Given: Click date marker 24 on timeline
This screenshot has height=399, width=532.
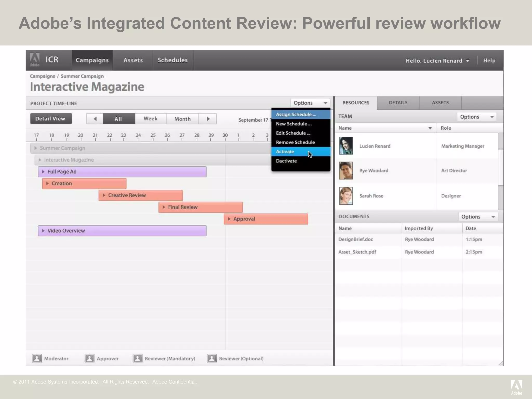Looking at the screenshot, I should [x=138, y=136].
